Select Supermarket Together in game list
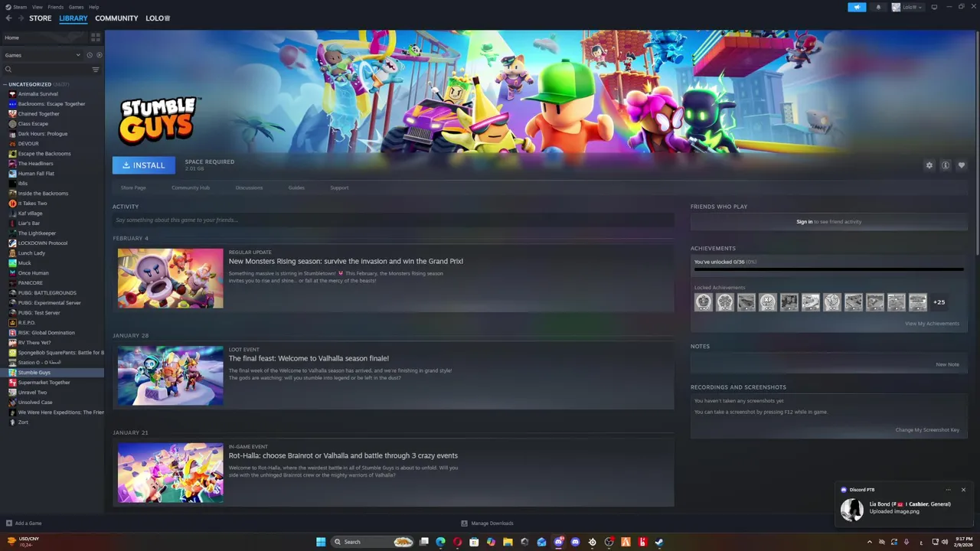Screen dimensions: 980x551 (x=44, y=383)
